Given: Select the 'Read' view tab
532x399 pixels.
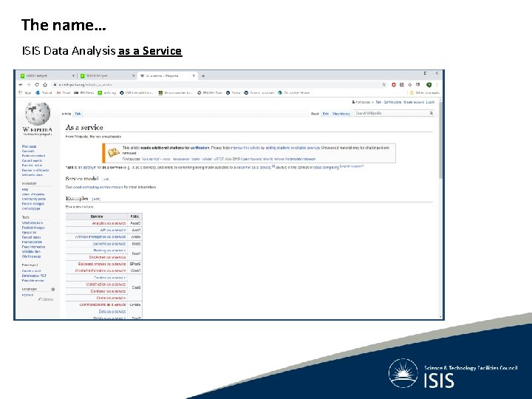Looking at the screenshot, I should coord(315,114).
